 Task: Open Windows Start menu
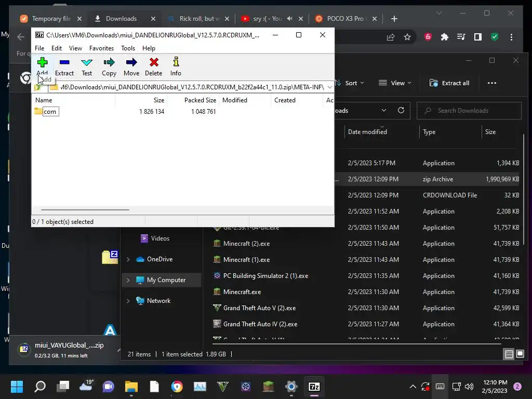click(17, 387)
